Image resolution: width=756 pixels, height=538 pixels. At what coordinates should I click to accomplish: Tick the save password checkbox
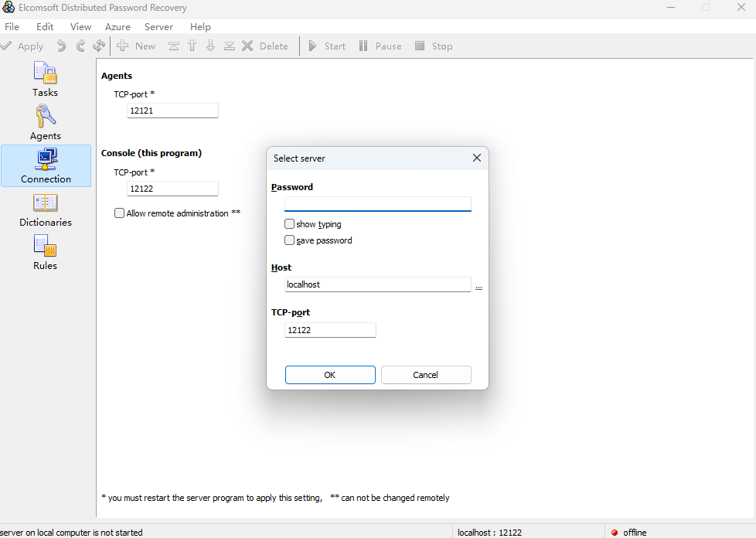click(289, 240)
